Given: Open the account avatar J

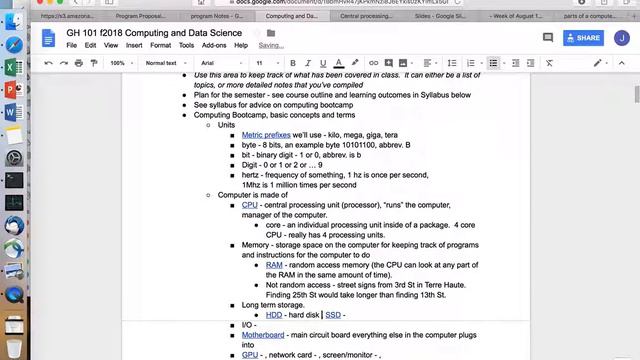Looking at the screenshot, I should [x=622, y=38].
